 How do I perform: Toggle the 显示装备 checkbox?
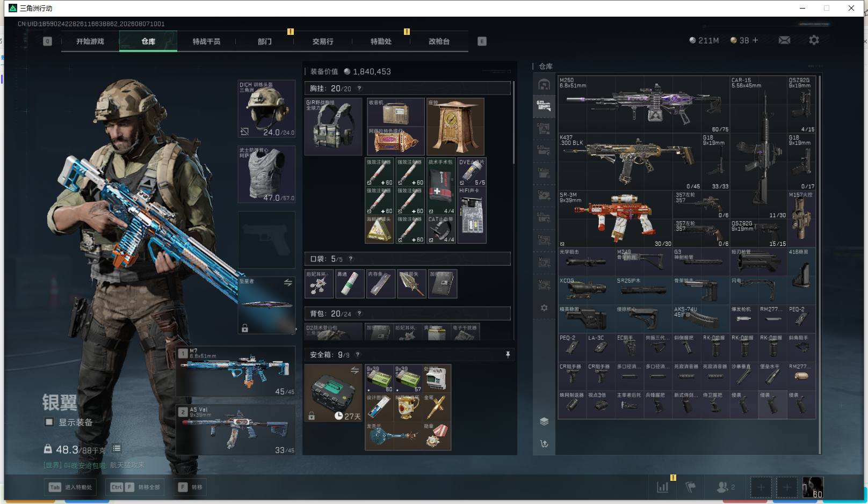(49, 422)
